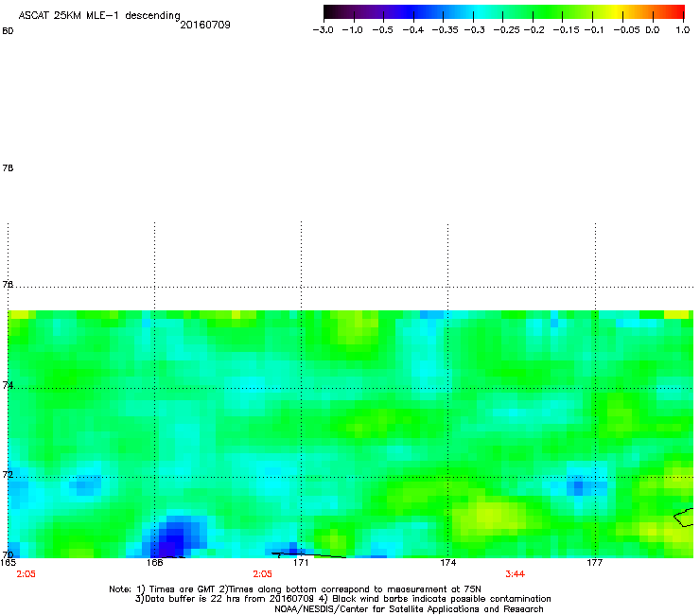Click the 0.0 color scale label
This screenshot has width=700, height=615.
click(653, 30)
